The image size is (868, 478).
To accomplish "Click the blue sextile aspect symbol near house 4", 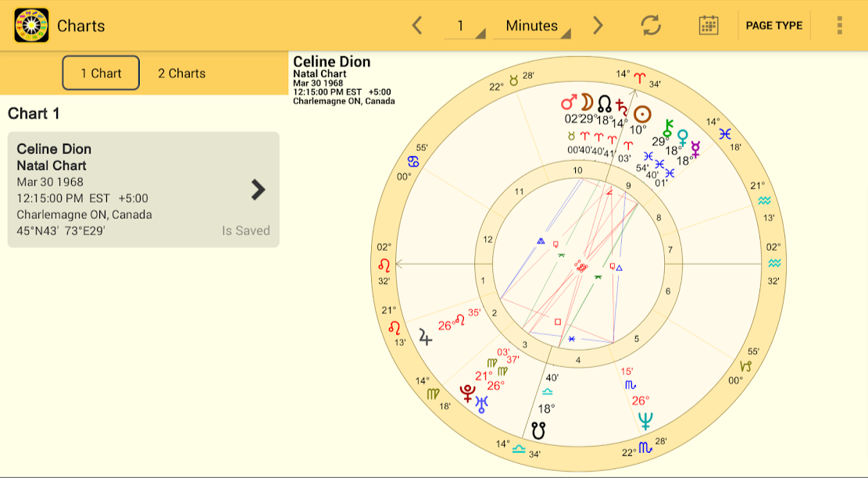I will pos(572,339).
